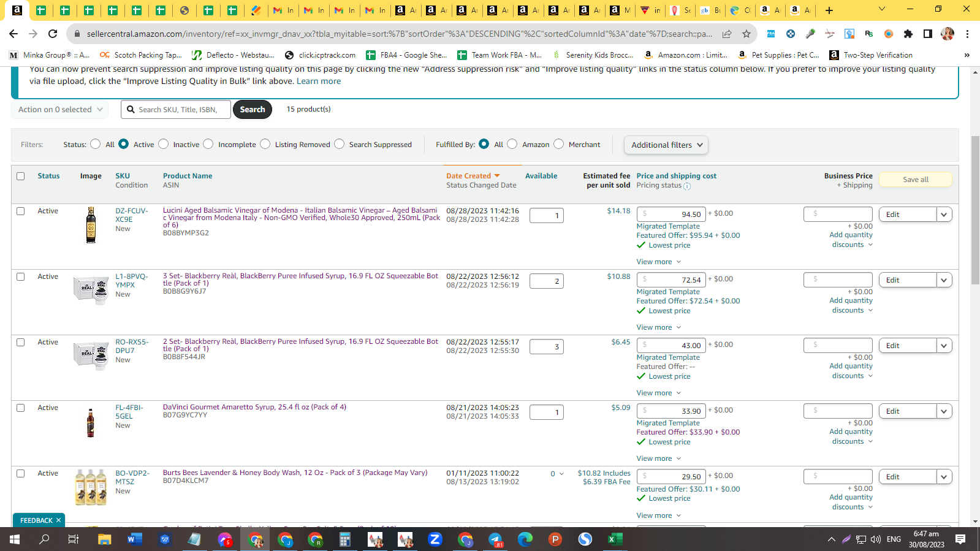
Task: Open Excel from the taskbar
Action: click(615, 539)
